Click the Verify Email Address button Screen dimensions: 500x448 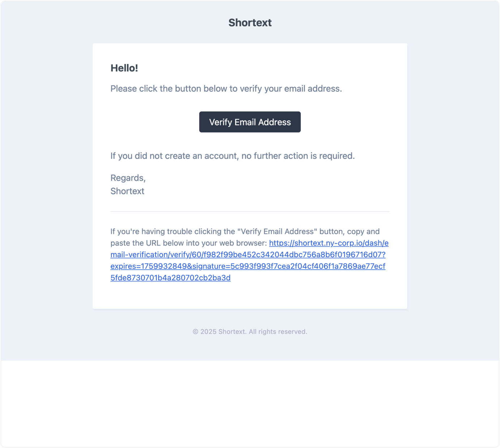249,122
